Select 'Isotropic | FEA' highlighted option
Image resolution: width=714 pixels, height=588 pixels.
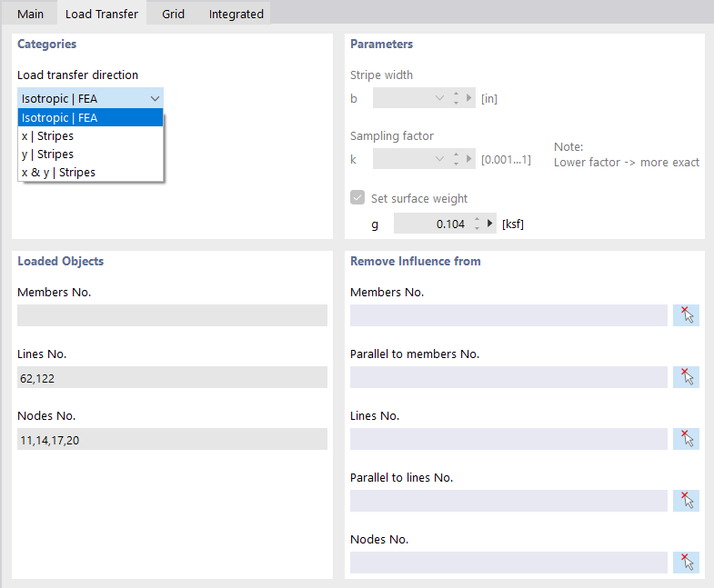(x=60, y=117)
